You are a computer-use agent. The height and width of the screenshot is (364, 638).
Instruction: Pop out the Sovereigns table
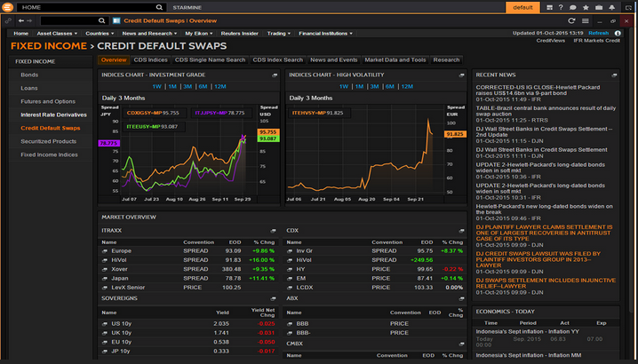(273, 298)
